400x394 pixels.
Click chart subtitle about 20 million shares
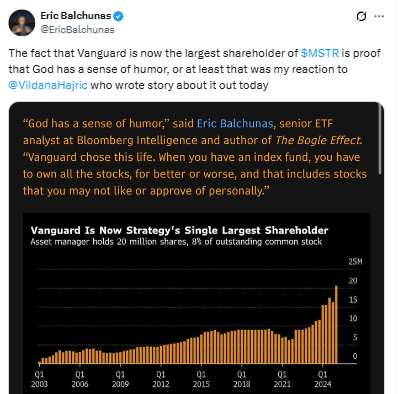(x=176, y=242)
